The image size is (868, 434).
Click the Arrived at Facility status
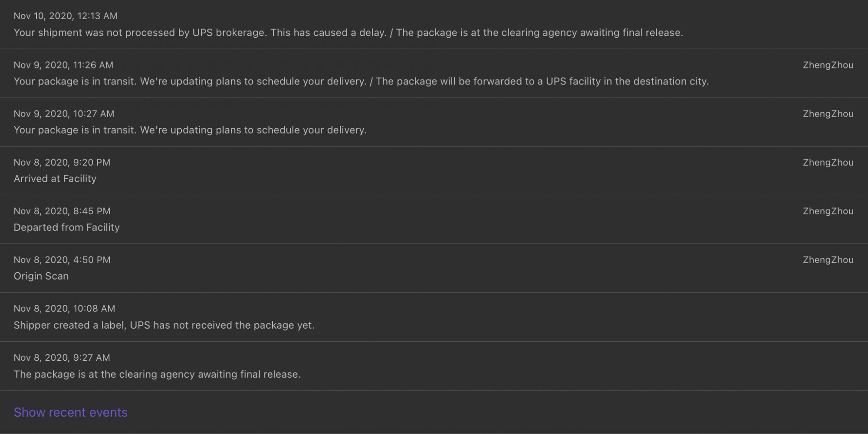[x=55, y=179]
